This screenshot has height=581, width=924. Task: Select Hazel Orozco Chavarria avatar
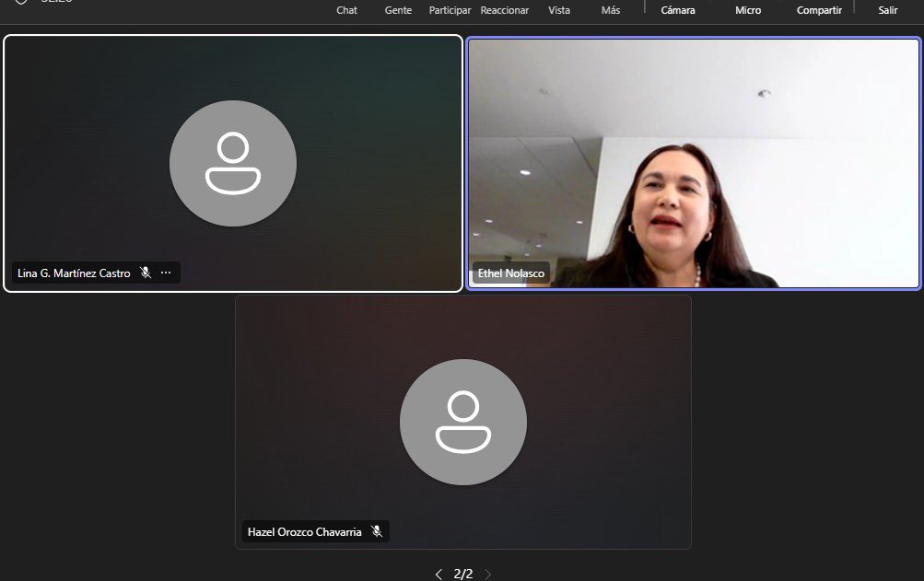click(x=463, y=422)
